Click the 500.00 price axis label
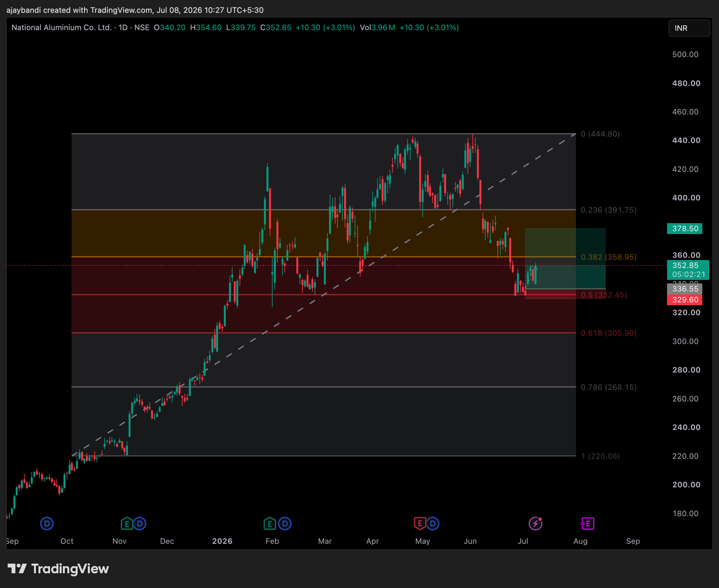 685,55
